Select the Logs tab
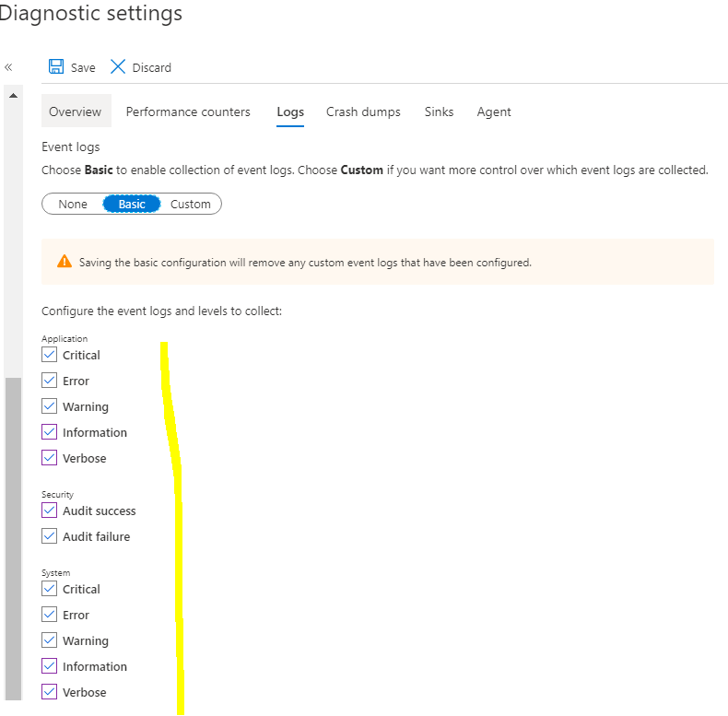728x716 pixels. (290, 112)
